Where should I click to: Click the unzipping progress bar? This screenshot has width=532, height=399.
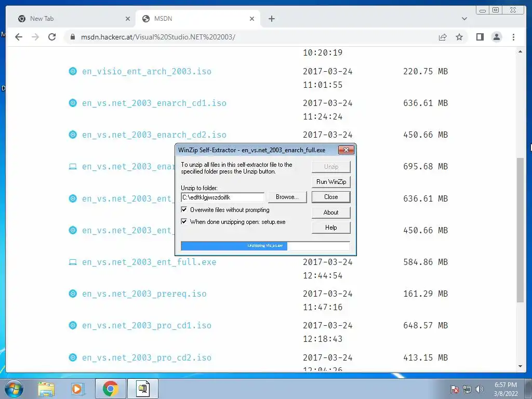[x=265, y=246]
